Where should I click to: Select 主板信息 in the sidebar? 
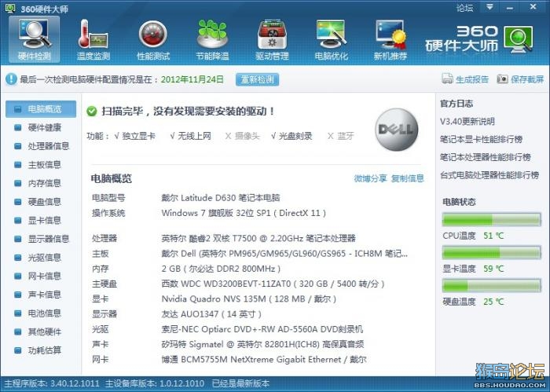point(45,165)
